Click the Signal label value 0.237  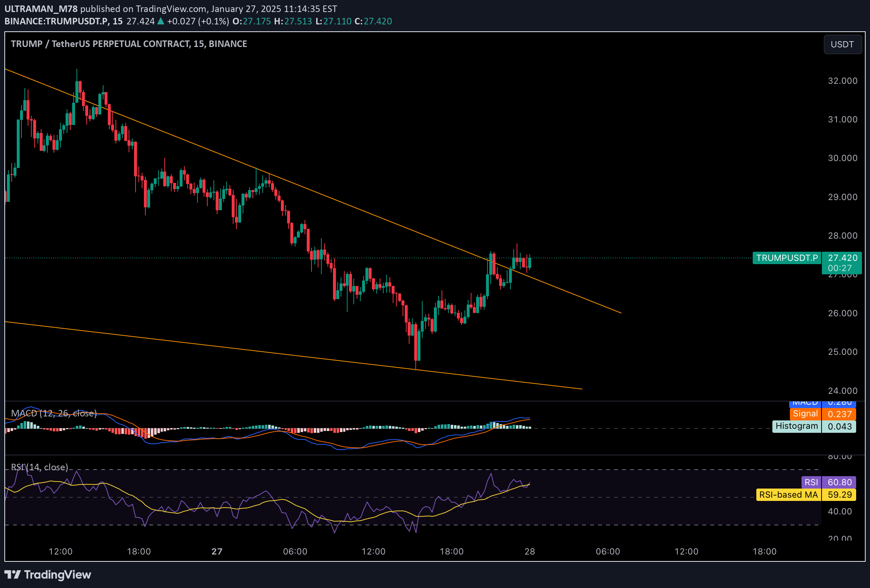pyautogui.click(x=840, y=414)
